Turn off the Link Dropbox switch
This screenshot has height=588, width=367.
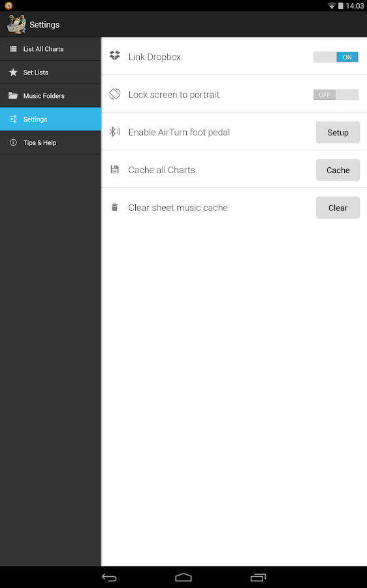pyautogui.click(x=336, y=57)
